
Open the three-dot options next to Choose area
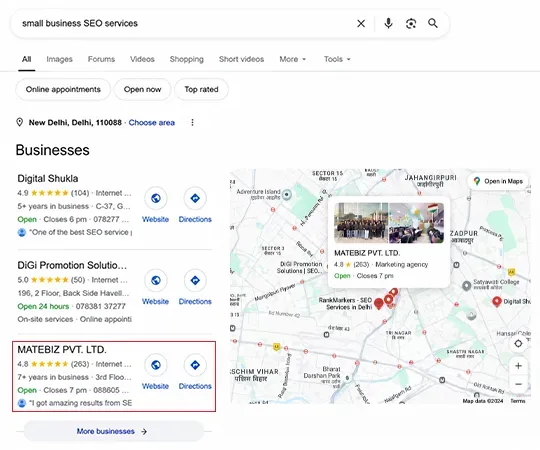tap(192, 122)
